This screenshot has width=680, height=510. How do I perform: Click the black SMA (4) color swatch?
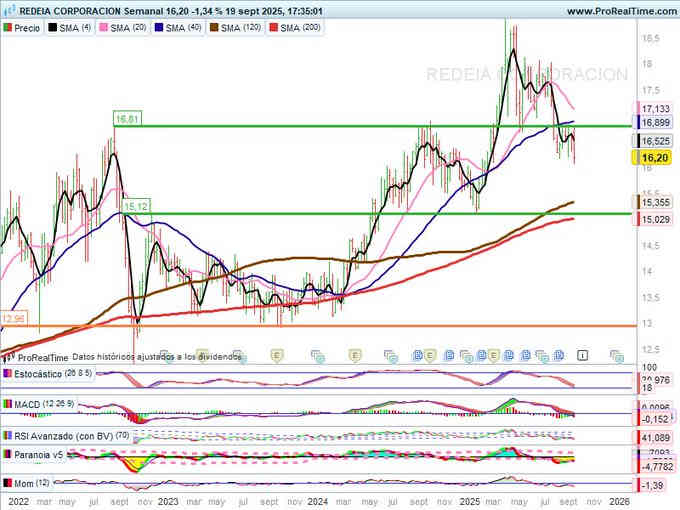[52, 28]
